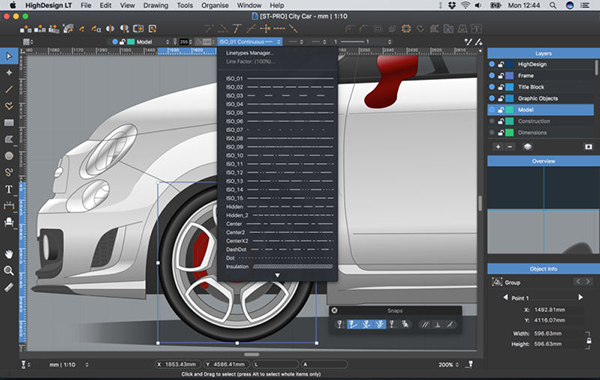Click the mirror objects icon in top toolbar
Viewport: 600px width, 380px height.
point(110,29)
